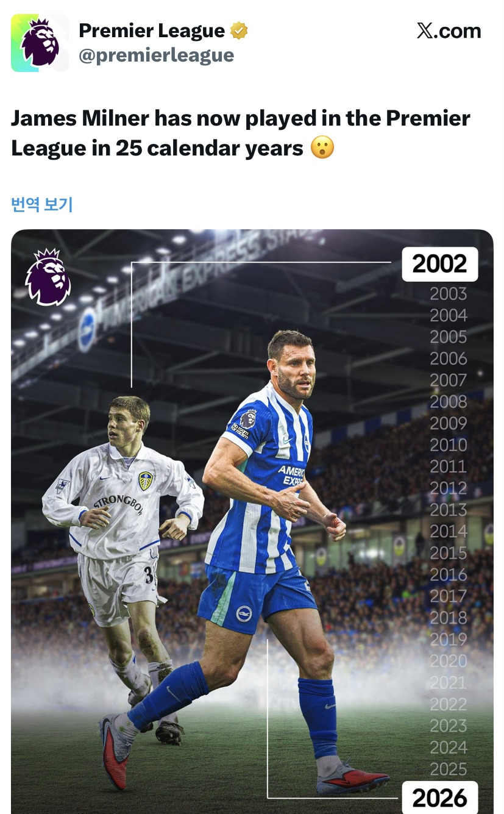Tap the X.com logo
The image size is (504, 814).
(x=449, y=30)
